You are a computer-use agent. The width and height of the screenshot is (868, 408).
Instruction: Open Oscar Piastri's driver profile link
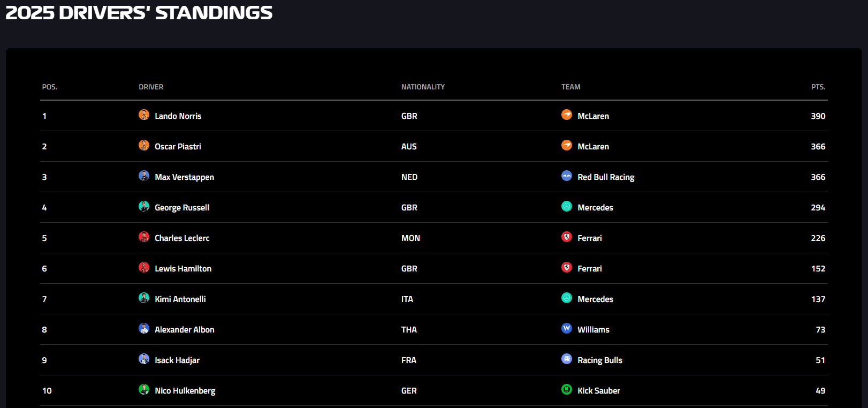point(178,147)
